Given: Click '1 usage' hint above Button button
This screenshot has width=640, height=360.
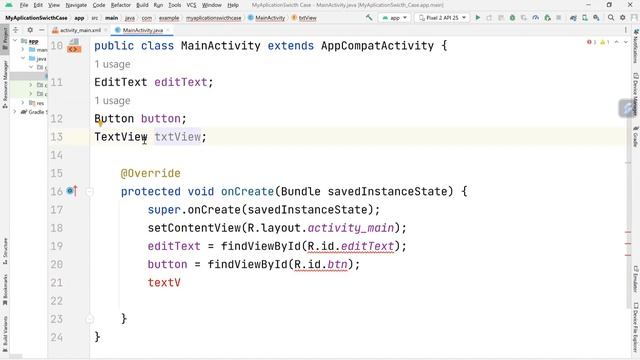Looking at the screenshot, I should tap(112, 100).
